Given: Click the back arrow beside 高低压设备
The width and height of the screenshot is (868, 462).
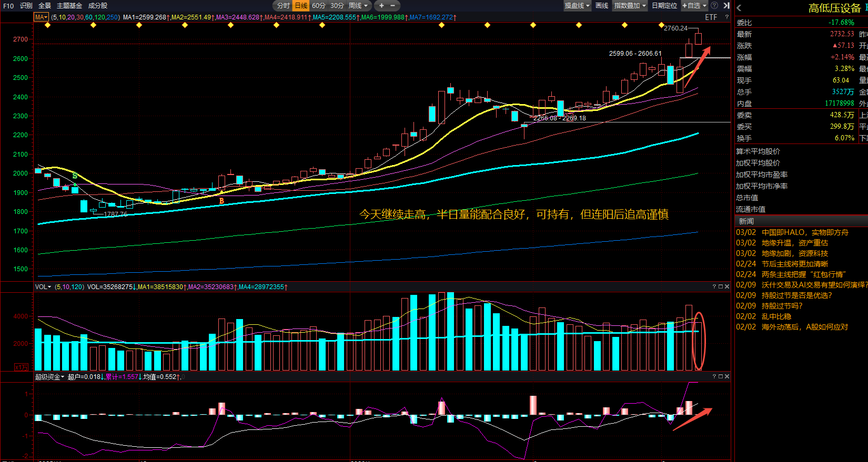Looking at the screenshot, I should click(x=739, y=8).
